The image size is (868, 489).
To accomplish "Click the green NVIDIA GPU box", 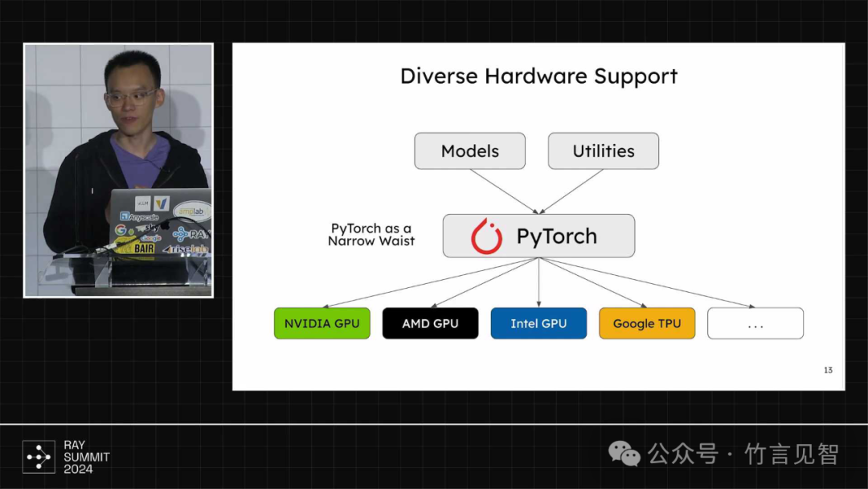I will click(322, 323).
